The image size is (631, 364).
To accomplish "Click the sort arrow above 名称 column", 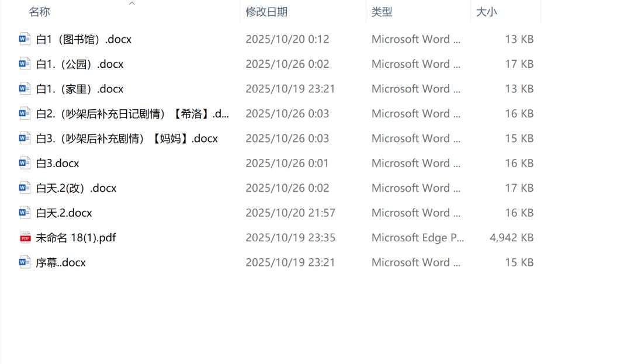I will tap(131, 4).
